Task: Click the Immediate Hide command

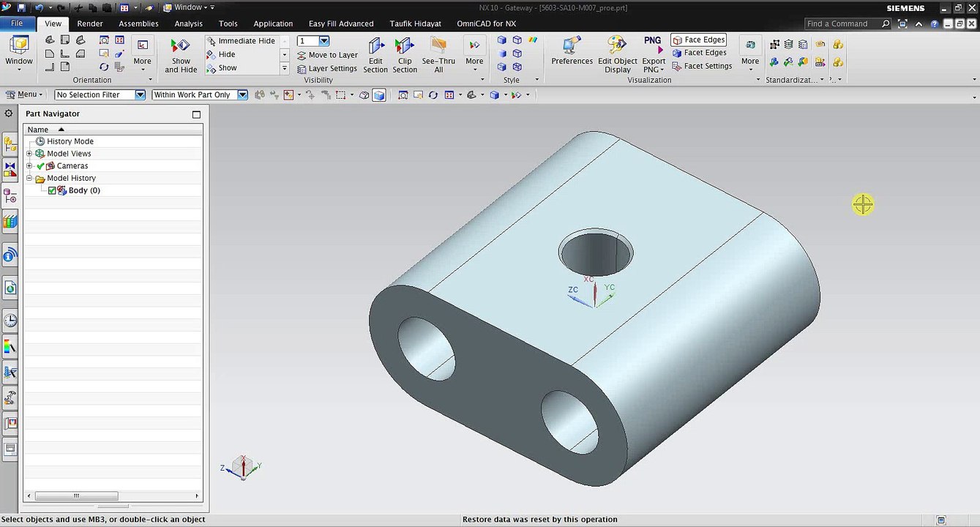Action: point(241,41)
